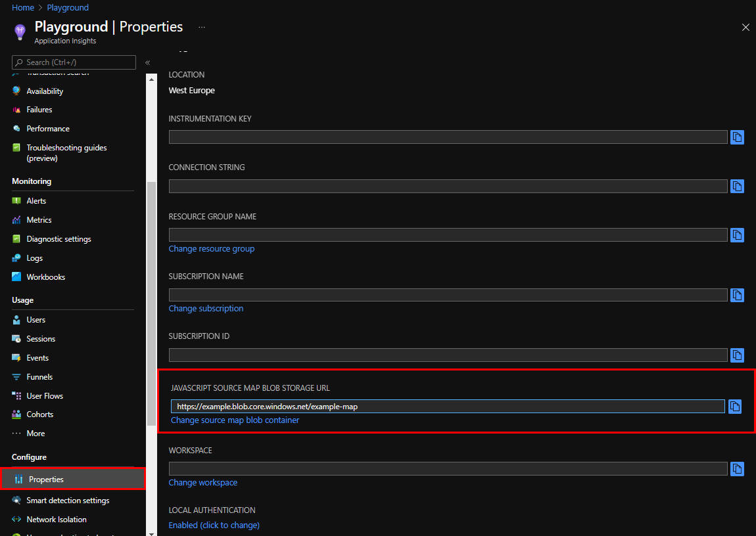The width and height of the screenshot is (756, 536).
Task: Collapse the left sidebar menu
Action: (x=148, y=62)
